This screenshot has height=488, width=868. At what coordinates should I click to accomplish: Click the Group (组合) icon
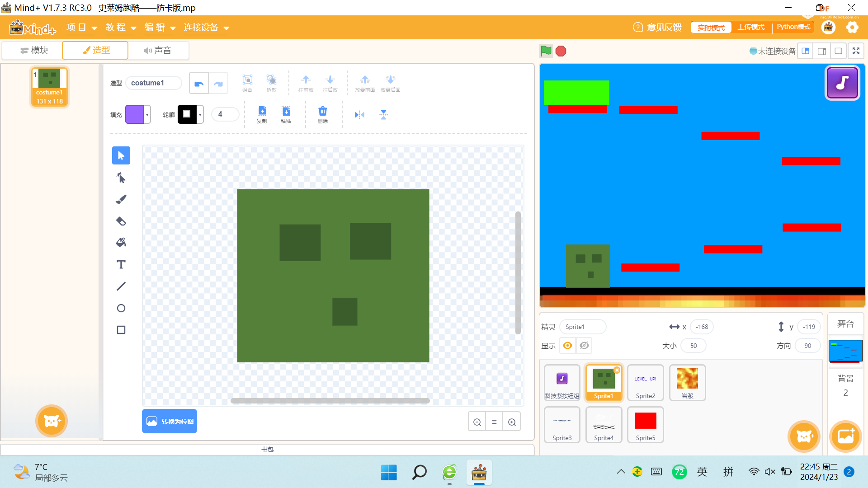click(247, 83)
